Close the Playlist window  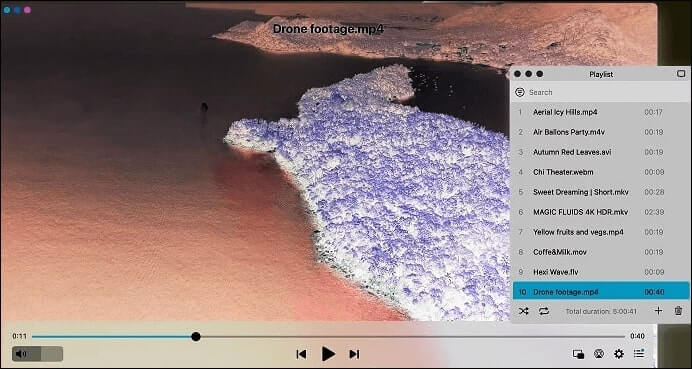tap(517, 74)
